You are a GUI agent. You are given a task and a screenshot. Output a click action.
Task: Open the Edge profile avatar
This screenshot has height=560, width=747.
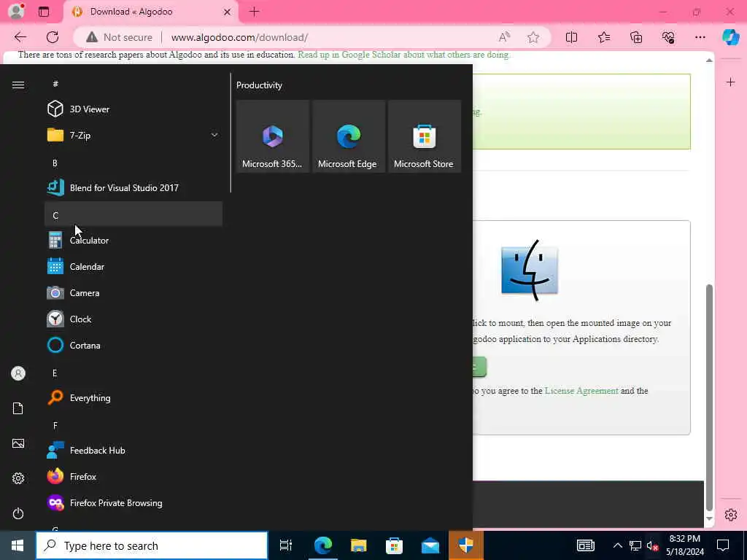(17, 12)
